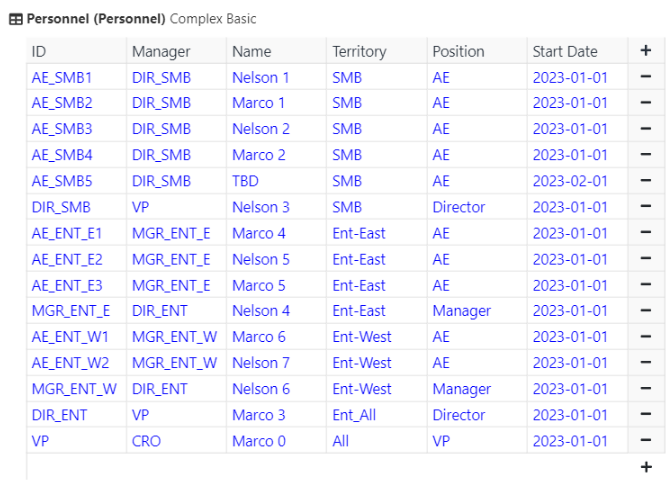The height and width of the screenshot is (493, 672).
Task: Edit the 2023-02-01 start date cell
Action: click(577, 181)
